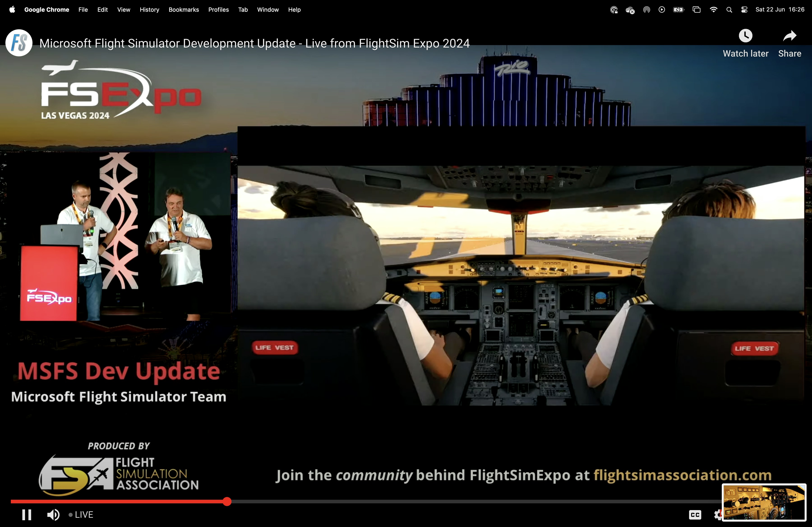Open the AirDrop status icon
The height and width of the screenshot is (527, 812).
coord(646,9)
